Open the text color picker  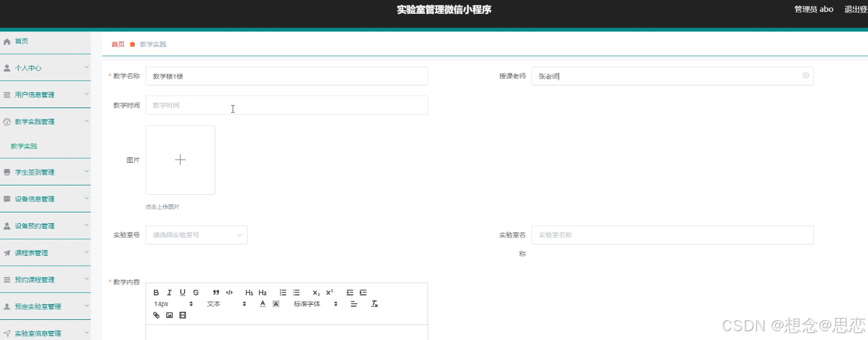pos(263,304)
